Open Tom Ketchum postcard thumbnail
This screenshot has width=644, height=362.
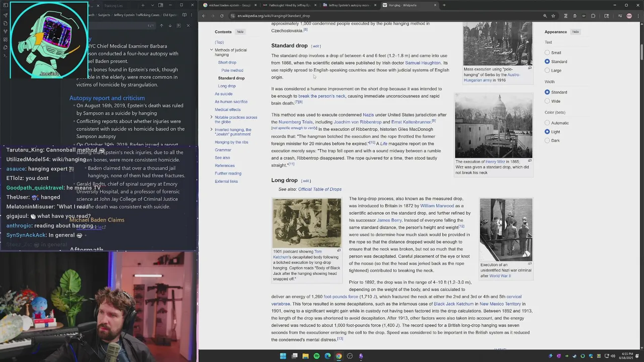[x=306, y=223]
